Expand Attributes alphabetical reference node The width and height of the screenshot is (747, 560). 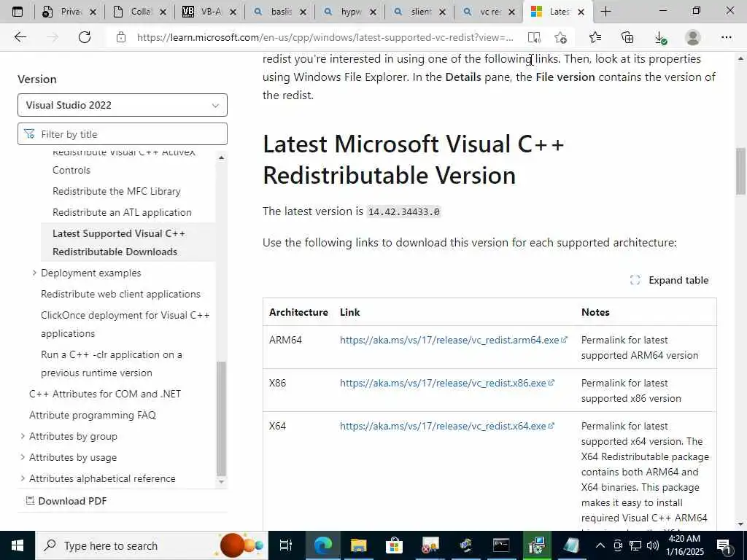click(x=23, y=478)
